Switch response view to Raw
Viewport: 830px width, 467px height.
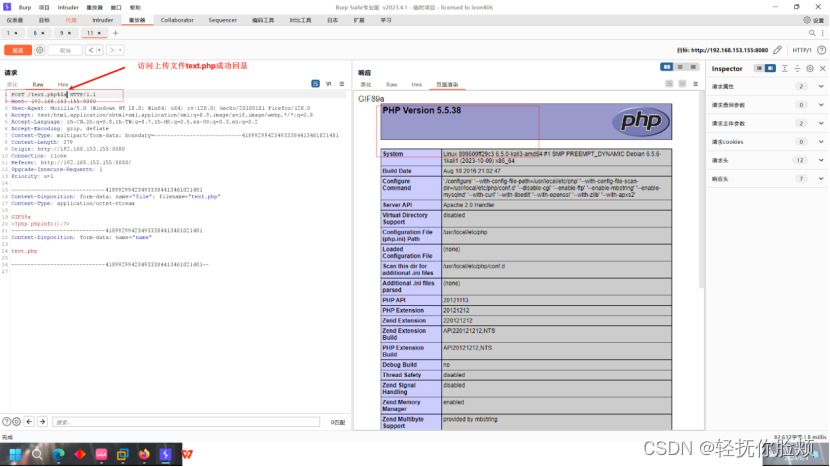click(391, 84)
